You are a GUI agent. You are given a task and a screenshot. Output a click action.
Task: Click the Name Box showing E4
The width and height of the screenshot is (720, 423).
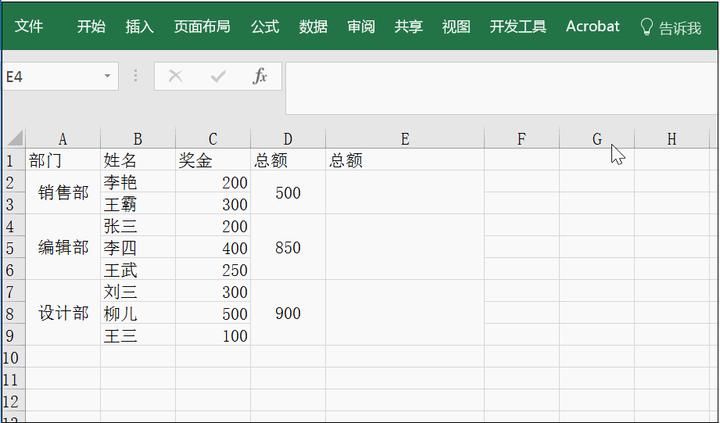(x=50, y=77)
